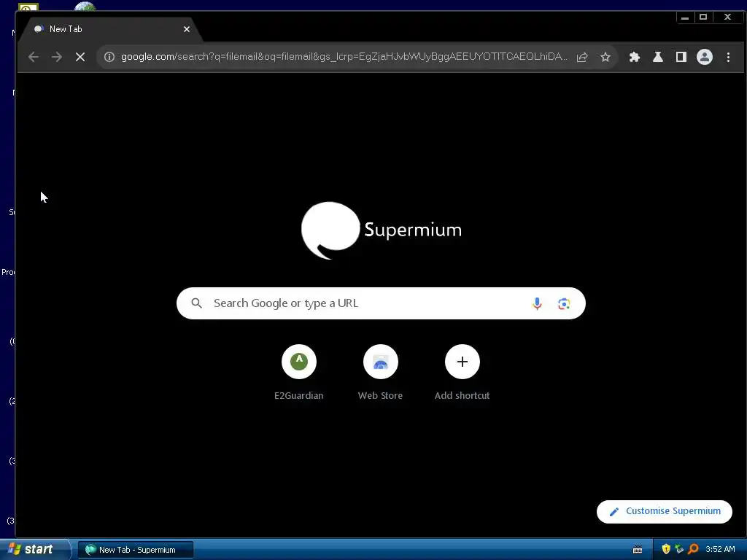Bookmark this tab with the star
Viewport: 747px width, 560px height.
coord(605,57)
